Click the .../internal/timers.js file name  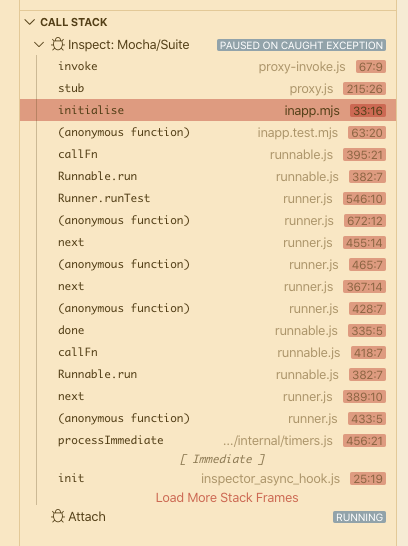(x=278, y=441)
